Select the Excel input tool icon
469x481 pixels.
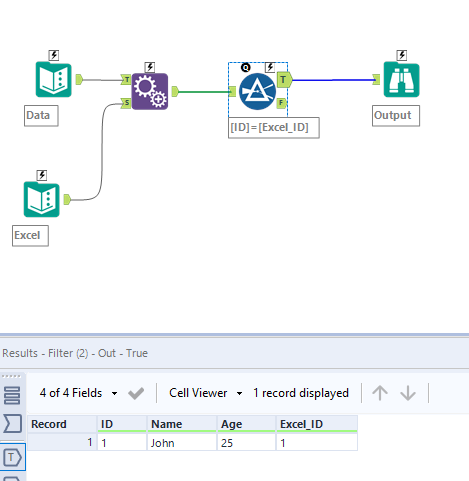(42, 199)
